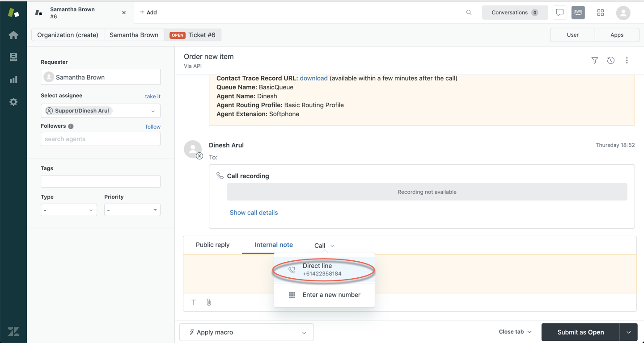This screenshot has height=343, width=644.
Task: Click the conversation filter icon
Action: [x=594, y=60]
